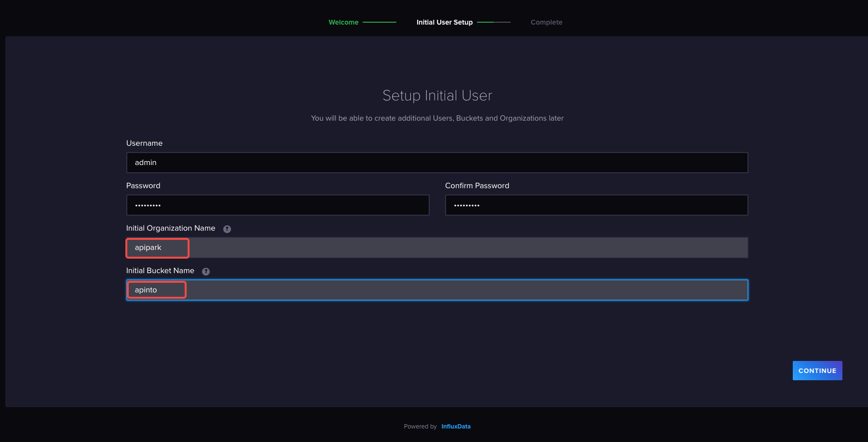Focus the organization name field containing apipark
This screenshot has width=868, height=442.
tap(437, 248)
